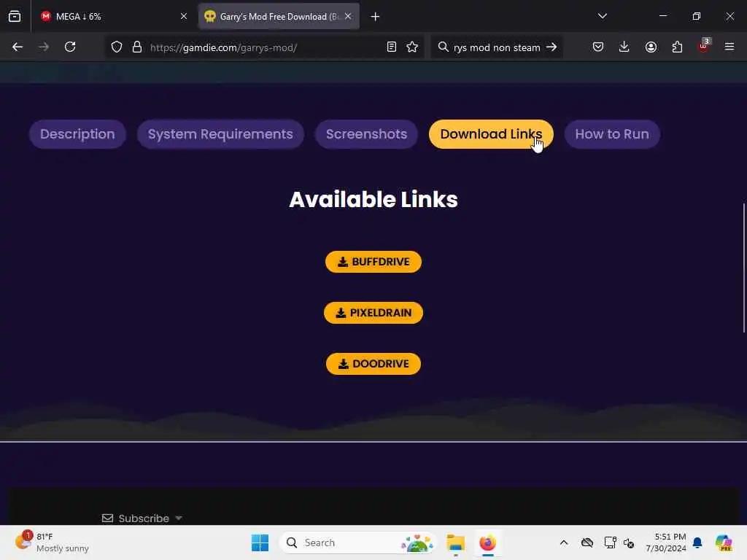
Task: Open the weather widget showing 81°F
Action: tap(52, 542)
